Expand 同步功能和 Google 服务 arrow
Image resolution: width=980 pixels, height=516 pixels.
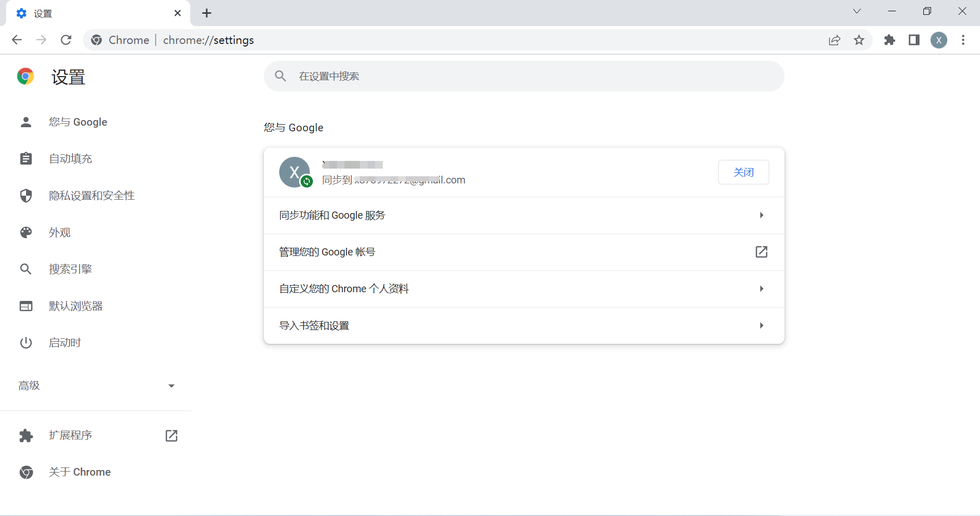(761, 215)
